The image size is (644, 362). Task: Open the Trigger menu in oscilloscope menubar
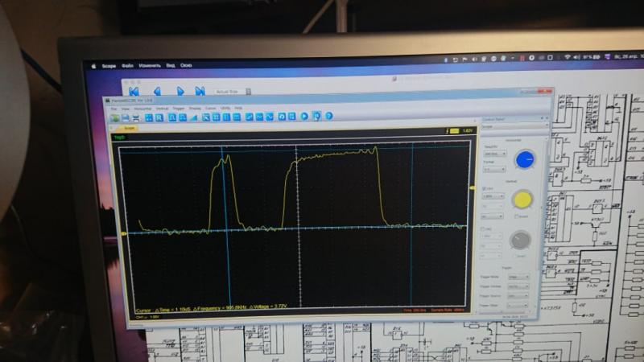[178, 108]
